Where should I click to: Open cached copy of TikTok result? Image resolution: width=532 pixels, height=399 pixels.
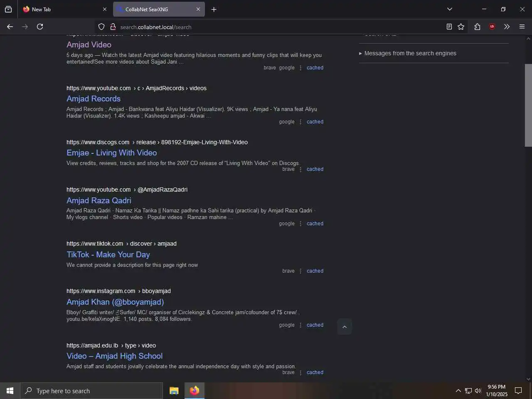tap(315, 271)
